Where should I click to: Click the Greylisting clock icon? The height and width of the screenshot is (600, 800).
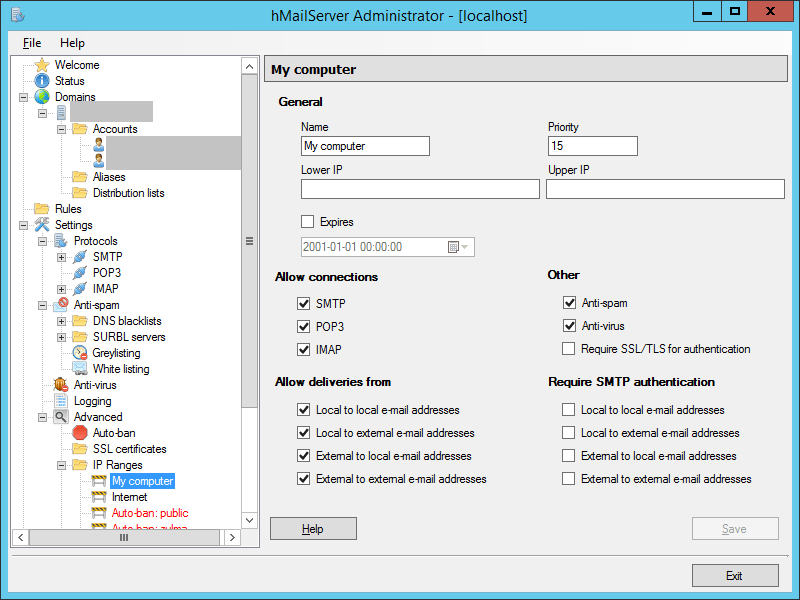[x=80, y=353]
